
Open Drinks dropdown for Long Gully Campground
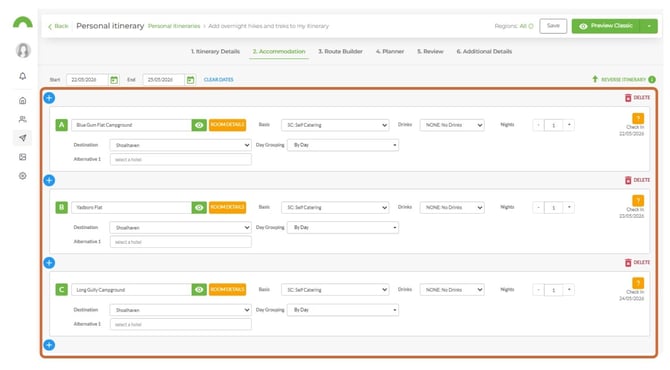(x=452, y=290)
